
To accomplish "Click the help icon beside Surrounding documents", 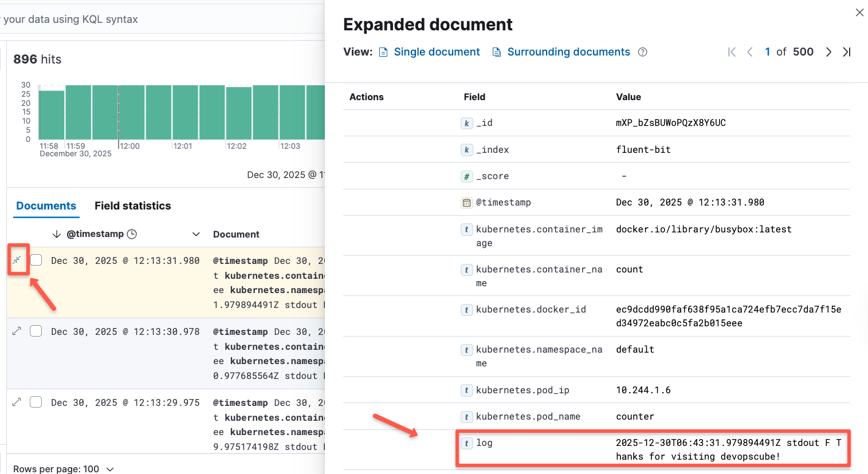I will pos(643,52).
